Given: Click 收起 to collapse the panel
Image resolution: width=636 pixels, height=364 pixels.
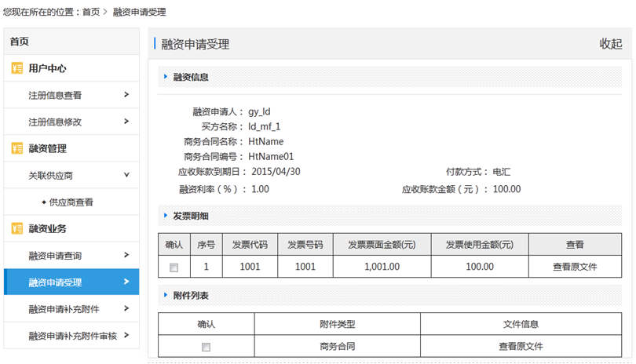Looking at the screenshot, I should point(610,44).
